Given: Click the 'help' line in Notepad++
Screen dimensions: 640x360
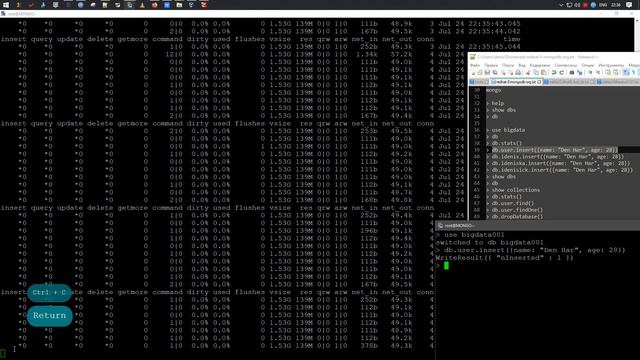Looking at the screenshot, I should pos(498,103).
